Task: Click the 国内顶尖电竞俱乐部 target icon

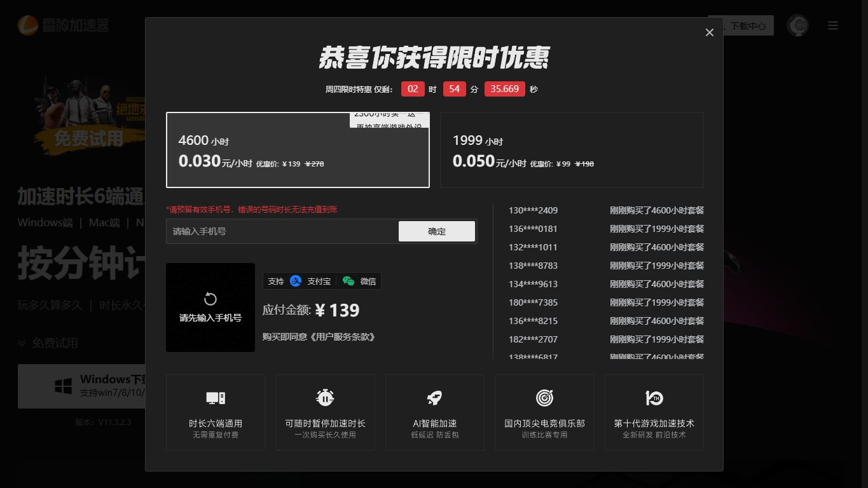Action: tap(544, 398)
